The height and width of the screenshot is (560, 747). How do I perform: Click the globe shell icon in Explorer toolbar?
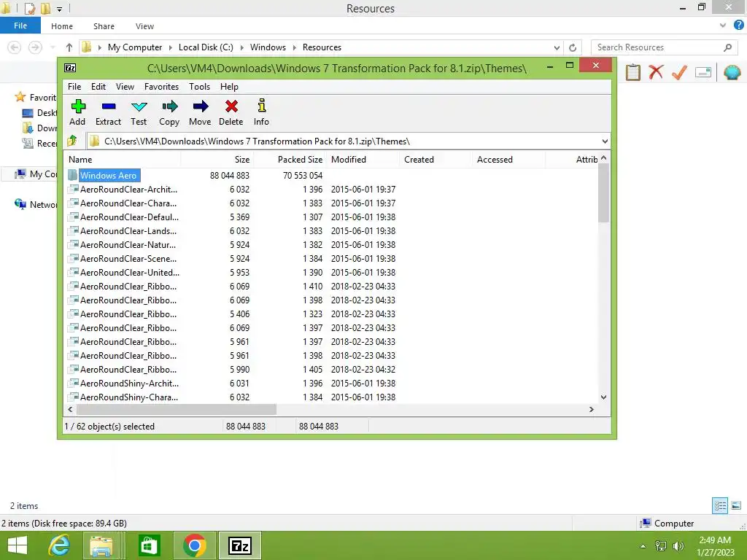tap(732, 72)
